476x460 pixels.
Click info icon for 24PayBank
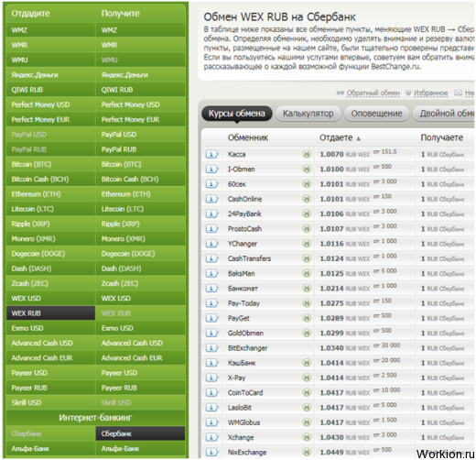[211, 214]
